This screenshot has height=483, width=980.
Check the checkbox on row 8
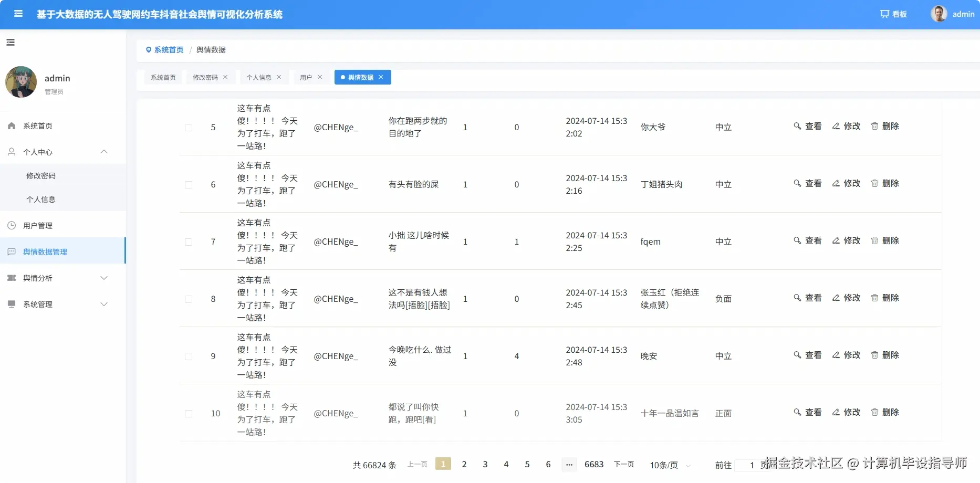[x=189, y=299]
